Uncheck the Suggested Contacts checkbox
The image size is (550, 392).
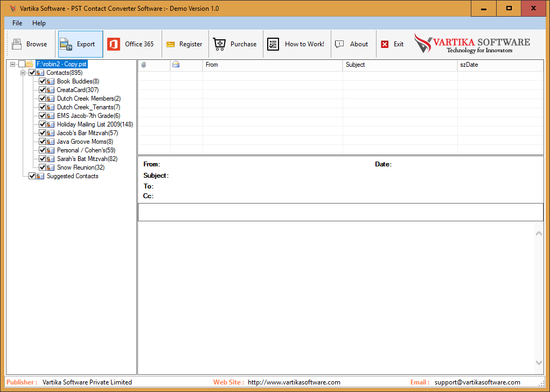32,176
